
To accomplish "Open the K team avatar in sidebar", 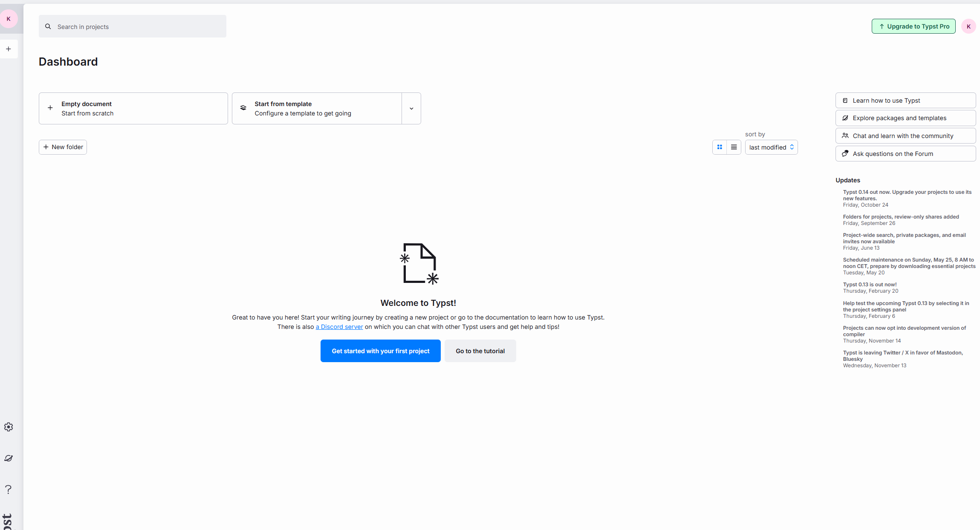I will click(9, 19).
